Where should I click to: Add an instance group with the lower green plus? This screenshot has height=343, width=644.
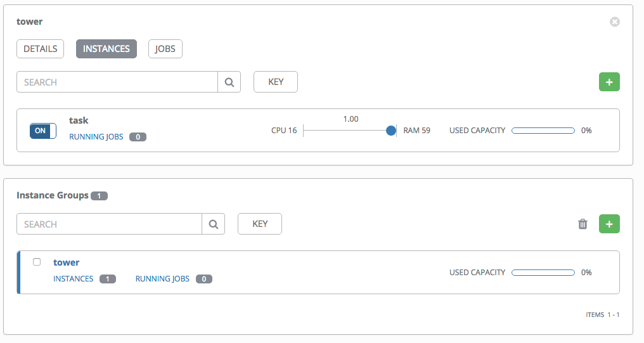(609, 224)
